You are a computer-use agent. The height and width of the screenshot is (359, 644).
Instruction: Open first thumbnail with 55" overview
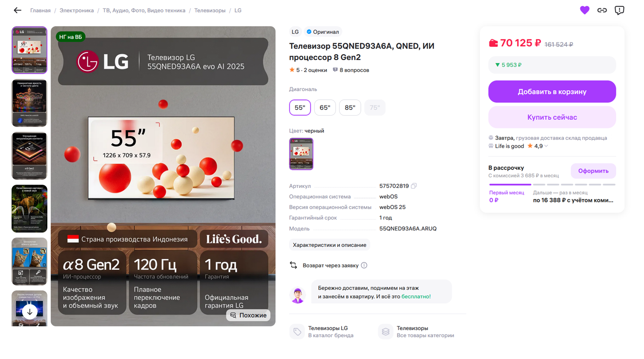click(x=29, y=50)
